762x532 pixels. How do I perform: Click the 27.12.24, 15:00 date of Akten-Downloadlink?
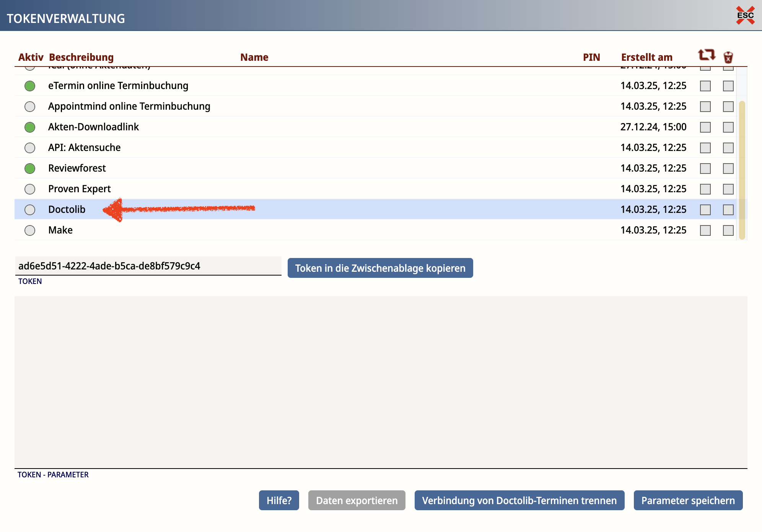pos(653,127)
